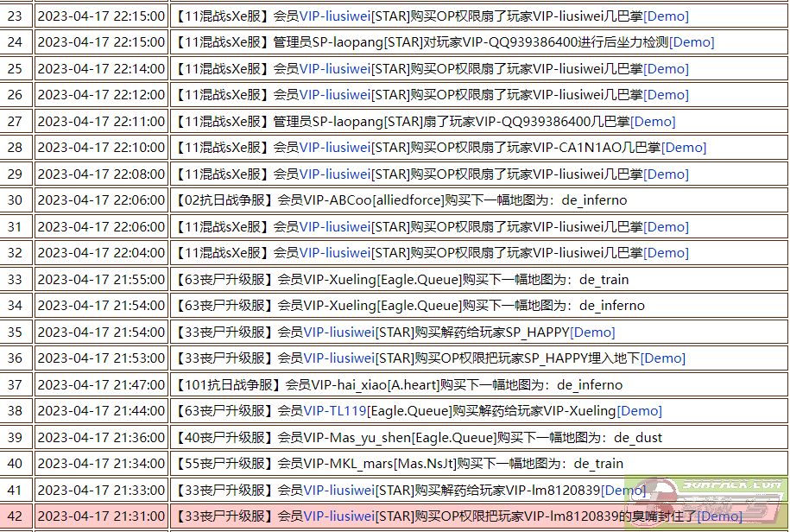Open the [Demo] link in row 41
The height and width of the screenshot is (532, 790).
tap(623, 490)
